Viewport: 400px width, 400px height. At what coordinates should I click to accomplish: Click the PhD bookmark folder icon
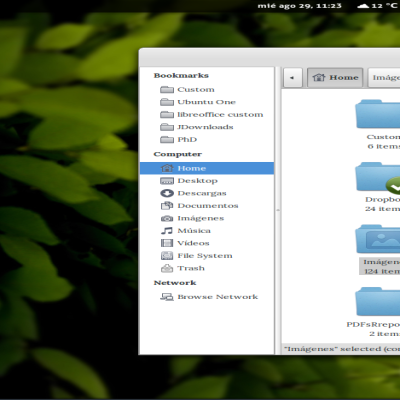click(167, 140)
